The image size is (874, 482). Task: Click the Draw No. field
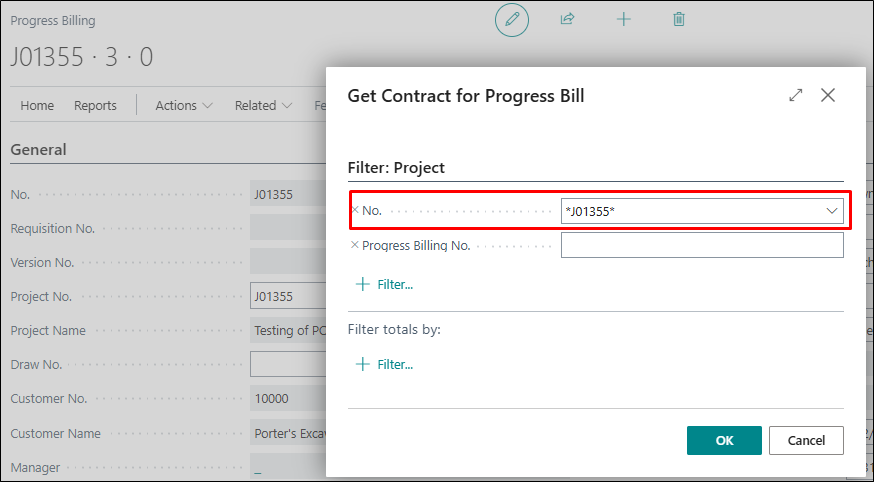point(289,364)
